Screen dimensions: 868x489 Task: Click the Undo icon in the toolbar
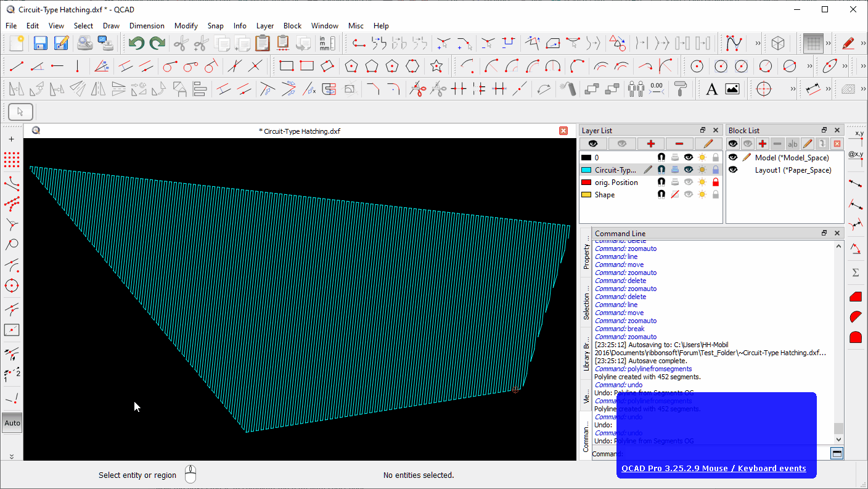click(x=136, y=43)
